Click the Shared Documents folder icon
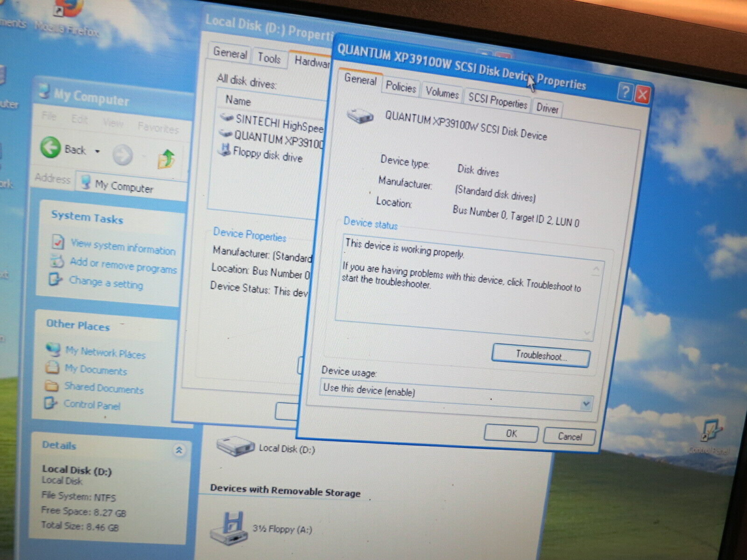 coord(51,385)
